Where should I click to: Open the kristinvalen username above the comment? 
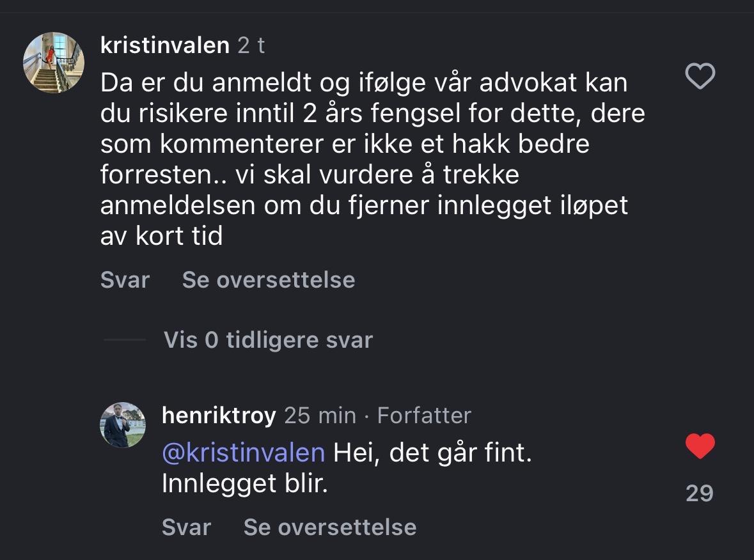(x=165, y=45)
